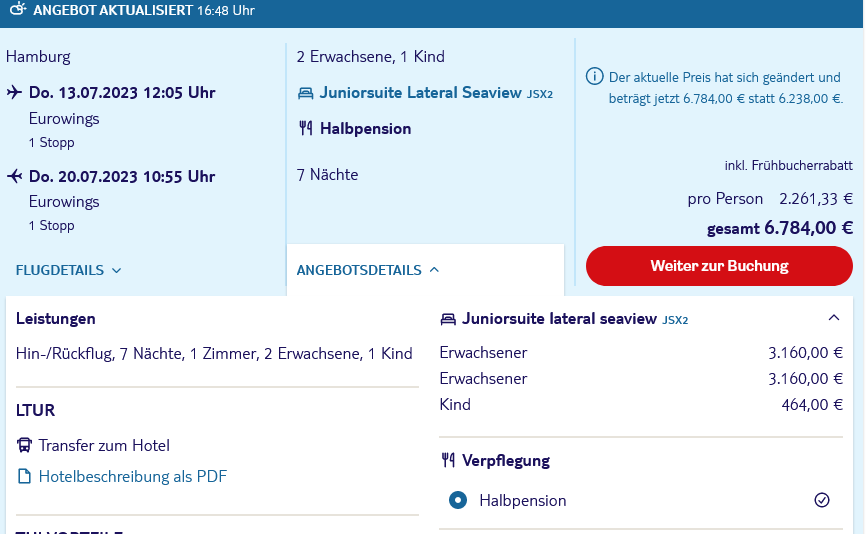866x534 pixels.
Task: Expand the Flugdetails section
Action: [69, 270]
